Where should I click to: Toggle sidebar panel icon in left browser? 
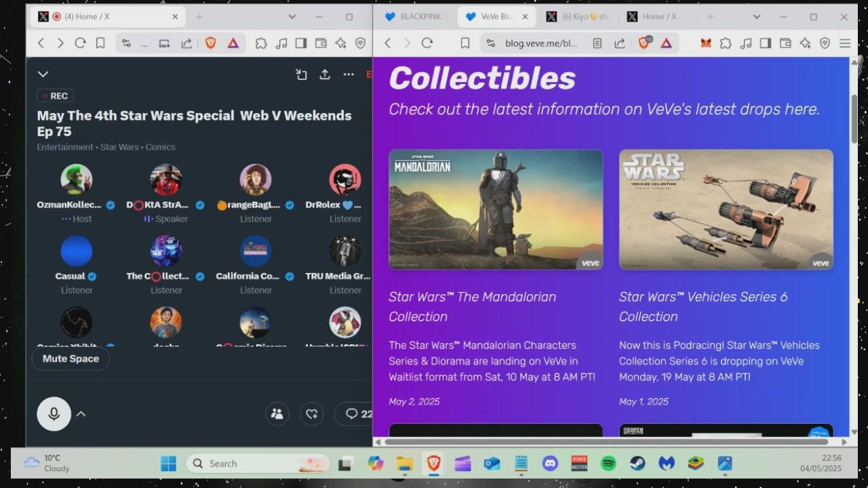coord(301,43)
